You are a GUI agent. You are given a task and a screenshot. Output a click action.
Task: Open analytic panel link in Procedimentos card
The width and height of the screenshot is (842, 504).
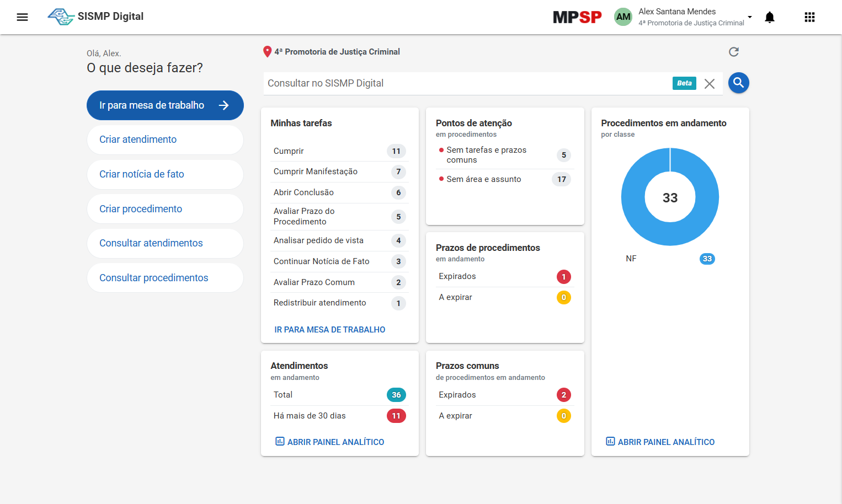pos(660,442)
